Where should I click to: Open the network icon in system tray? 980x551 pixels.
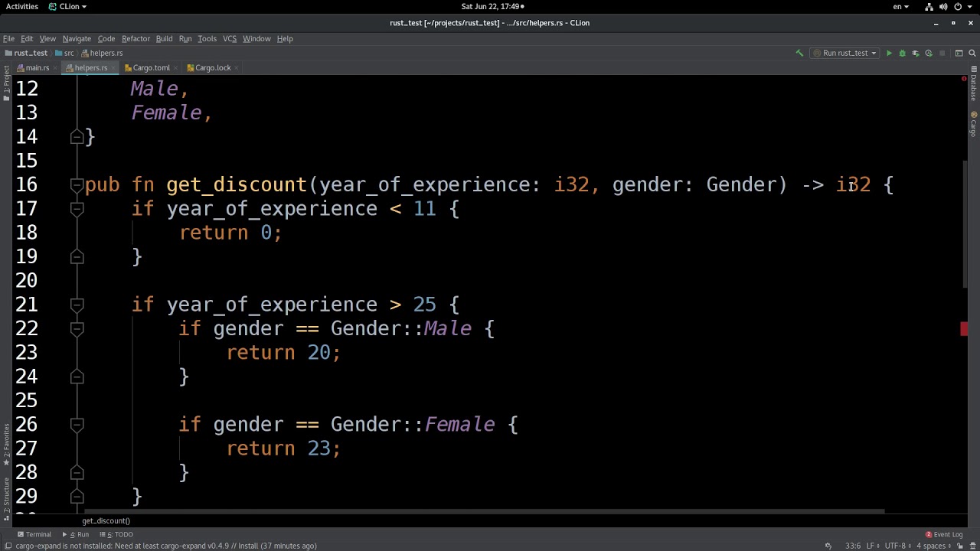(929, 6)
